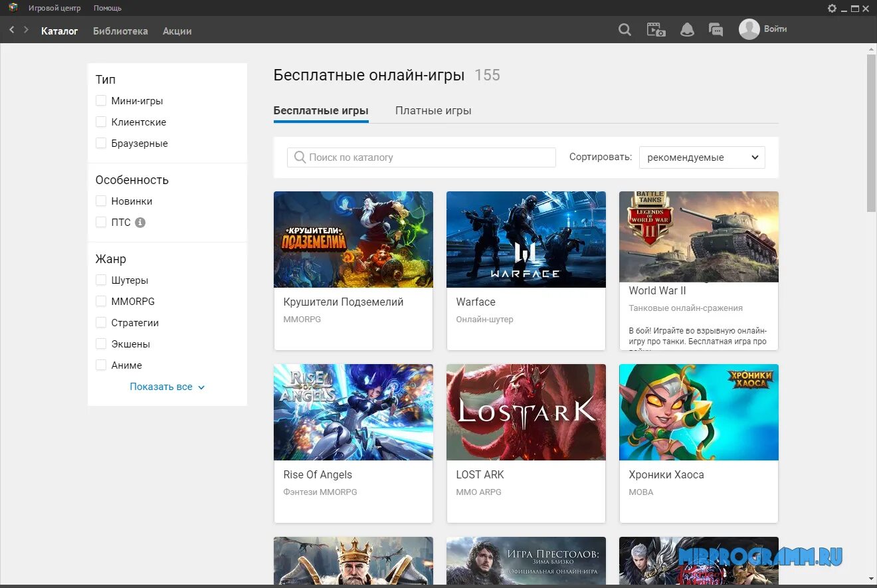Viewport: 877px width, 588px height.
Task: Go forward with the right arrow
Action: click(26, 30)
